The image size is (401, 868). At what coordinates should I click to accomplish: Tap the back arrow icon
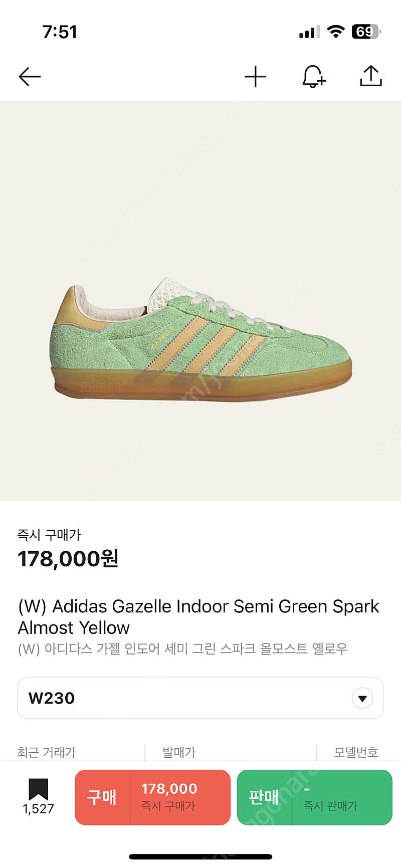[30, 77]
